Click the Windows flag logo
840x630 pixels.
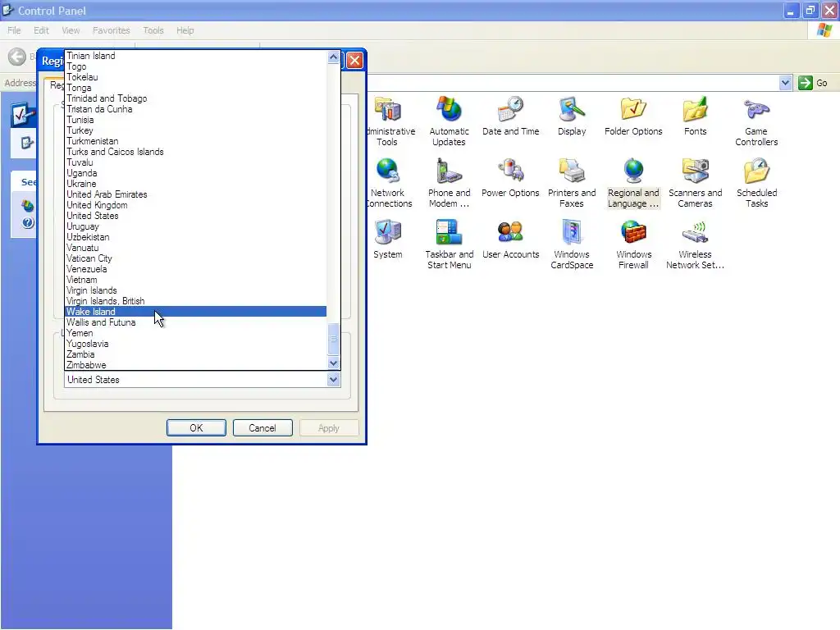click(x=824, y=30)
